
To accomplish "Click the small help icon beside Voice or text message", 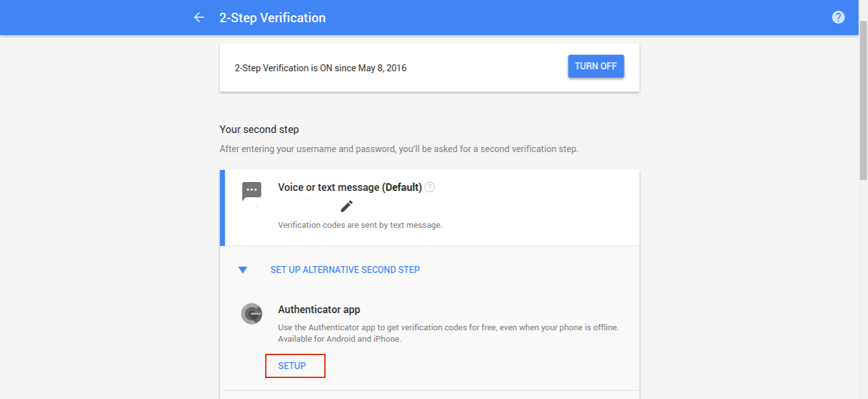I will click(430, 187).
